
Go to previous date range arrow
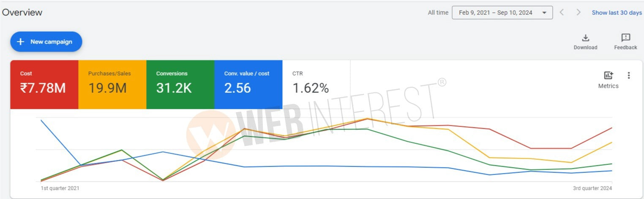tap(562, 12)
